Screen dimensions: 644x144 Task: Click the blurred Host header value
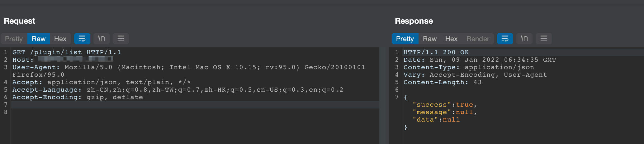click(75, 59)
